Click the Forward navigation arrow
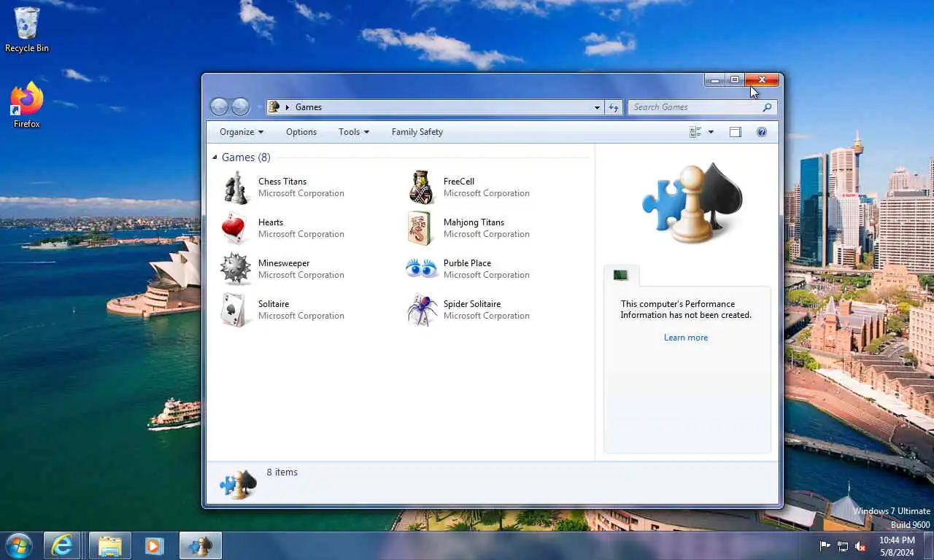 click(240, 107)
